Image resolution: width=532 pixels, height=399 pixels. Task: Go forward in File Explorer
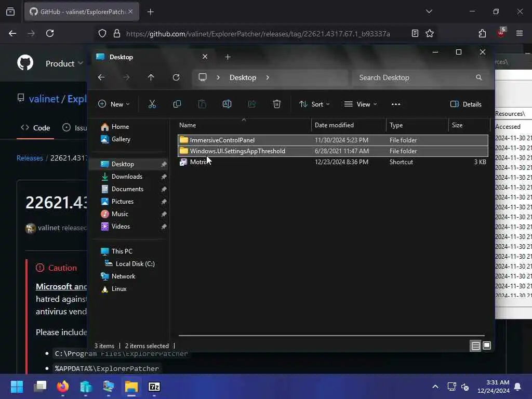tap(126, 77)
